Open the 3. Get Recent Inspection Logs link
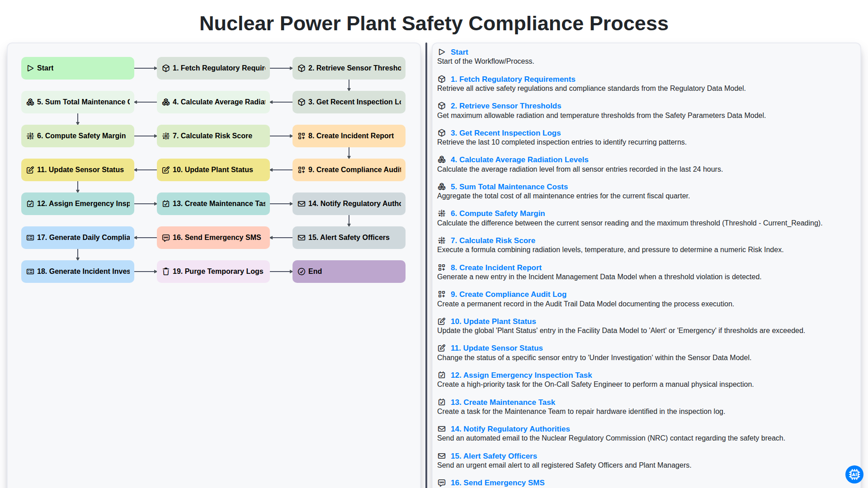Viewport: 868px width, 488px height. tap(505, 133)
